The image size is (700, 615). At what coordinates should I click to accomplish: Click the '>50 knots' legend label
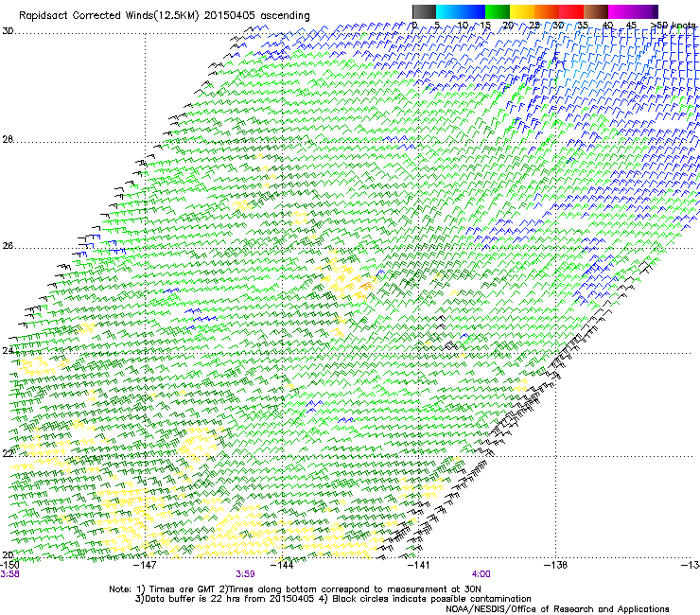(673, 26)
